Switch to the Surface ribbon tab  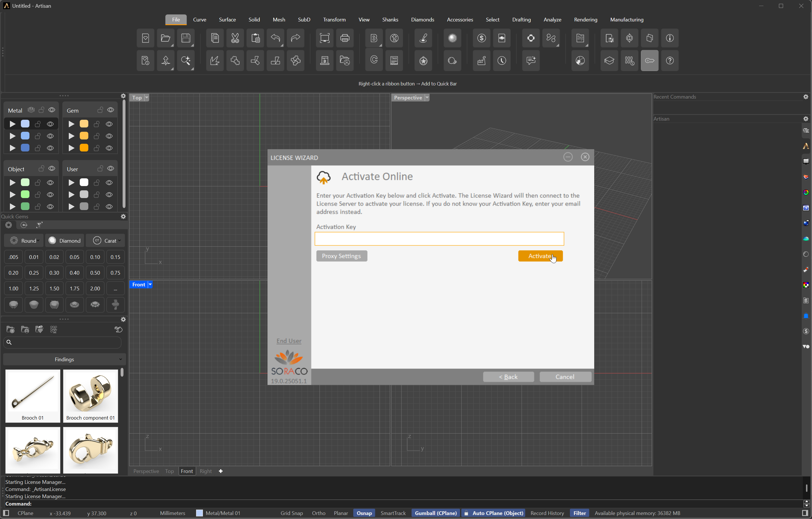pyautogui.click(x=227, y=19)
